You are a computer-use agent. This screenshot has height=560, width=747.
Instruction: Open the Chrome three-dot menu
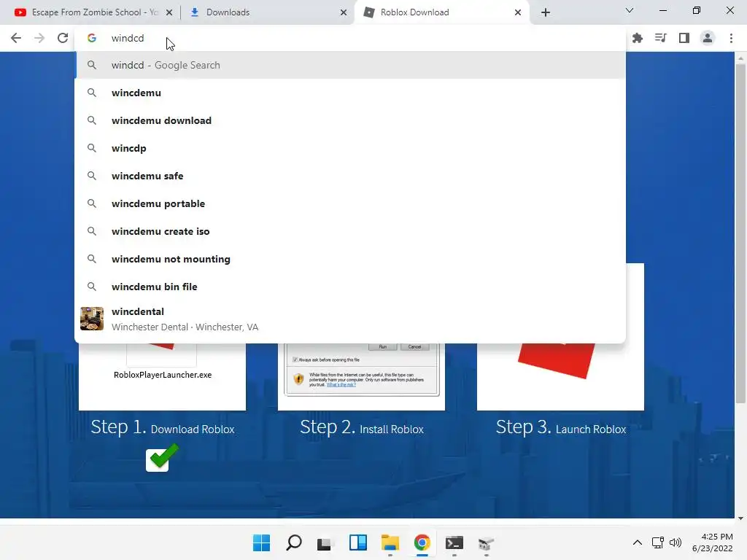(x=731, y=38)
